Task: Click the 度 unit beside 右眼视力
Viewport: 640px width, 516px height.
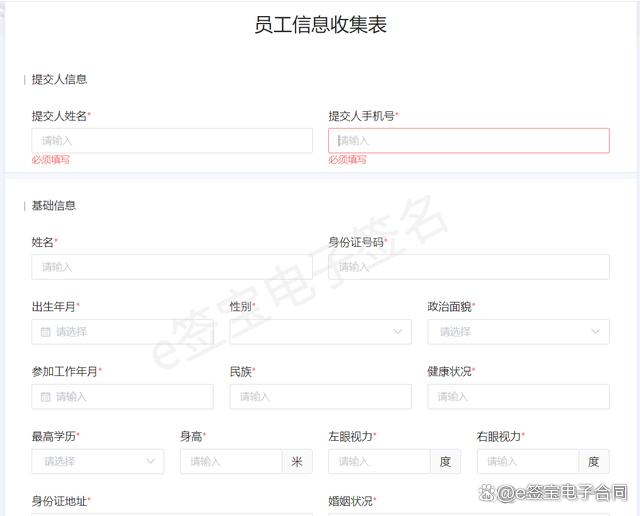Action: coord(594,461)
